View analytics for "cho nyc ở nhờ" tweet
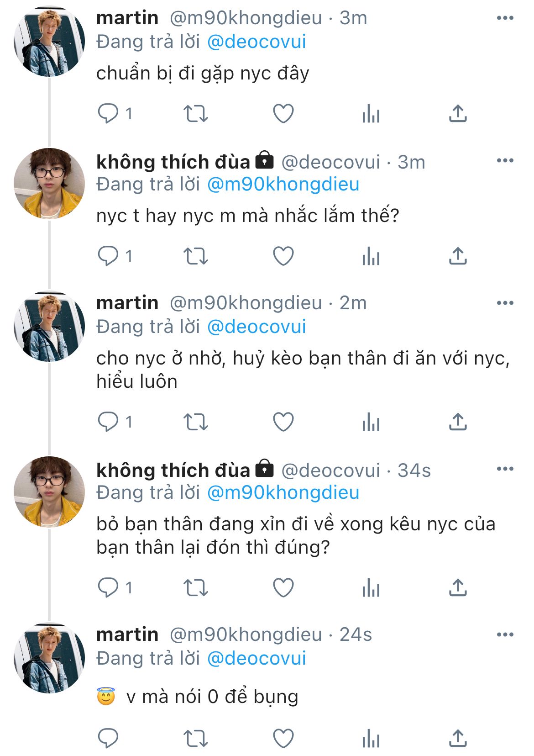534x756 pixels. pos(371,422)
